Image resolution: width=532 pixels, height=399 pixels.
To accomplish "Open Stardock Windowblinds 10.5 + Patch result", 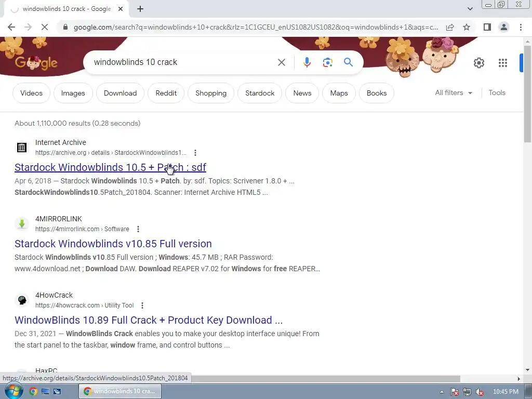I will pyautogui.click(x=110, y=167).
